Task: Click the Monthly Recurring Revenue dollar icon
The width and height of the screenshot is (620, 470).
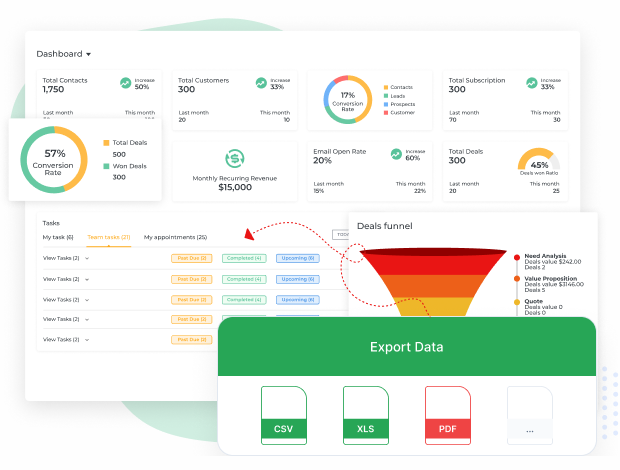Action: point(235,159)
